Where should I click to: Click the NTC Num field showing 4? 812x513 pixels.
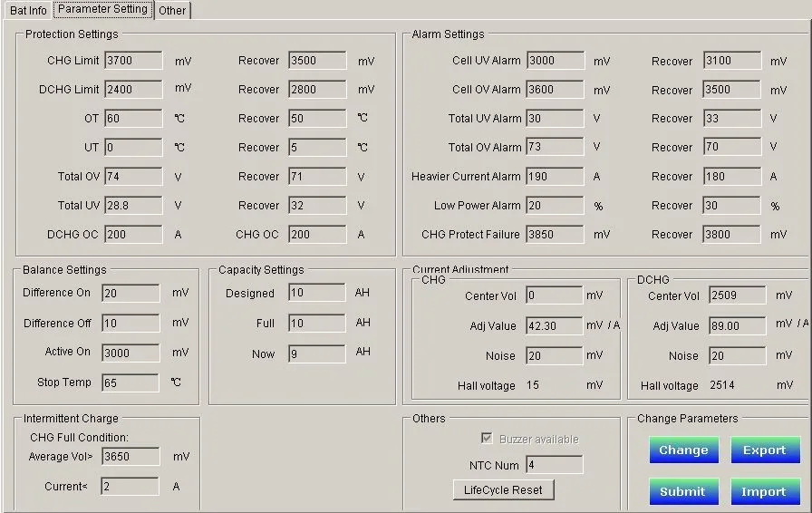(x=554, y=464)
